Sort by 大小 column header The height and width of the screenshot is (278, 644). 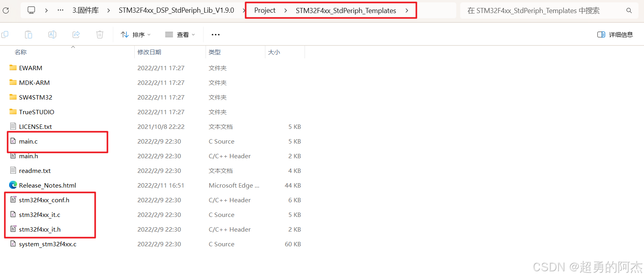point(274,52)
